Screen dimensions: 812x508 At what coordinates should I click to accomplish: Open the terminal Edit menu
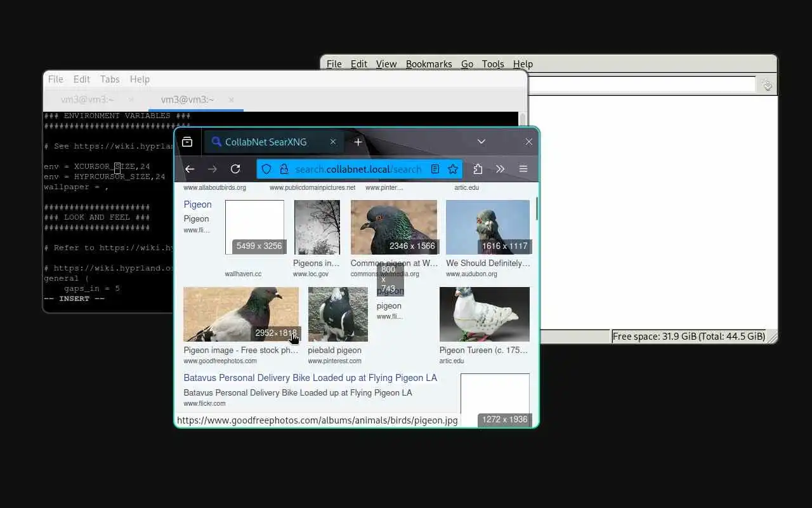click(82, 79)
